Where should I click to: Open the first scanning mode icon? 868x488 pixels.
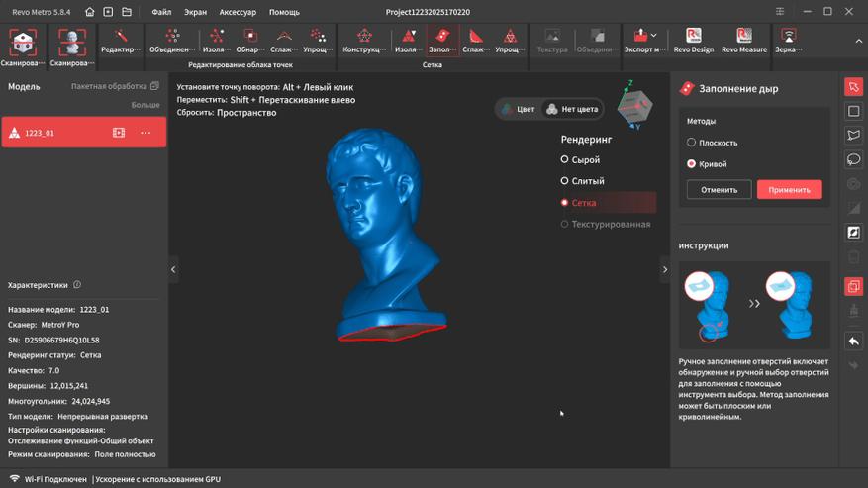[23, 44]
